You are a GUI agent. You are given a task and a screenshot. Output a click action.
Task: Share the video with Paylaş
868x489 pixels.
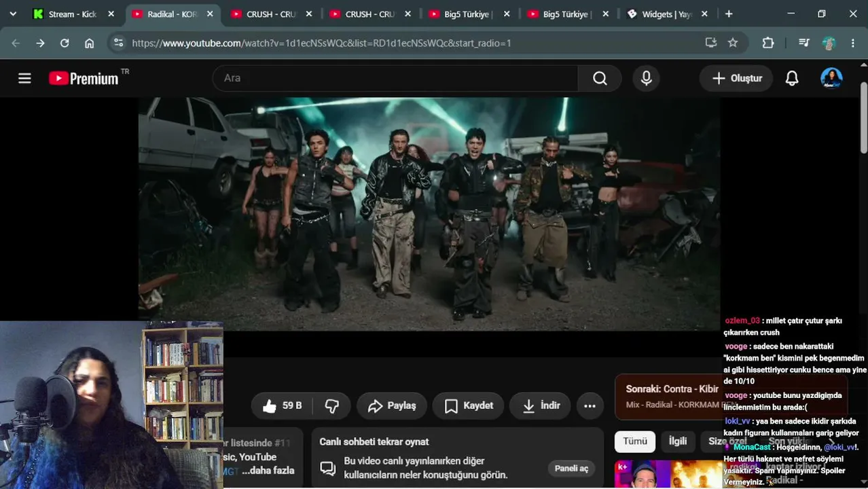[392, 405]
